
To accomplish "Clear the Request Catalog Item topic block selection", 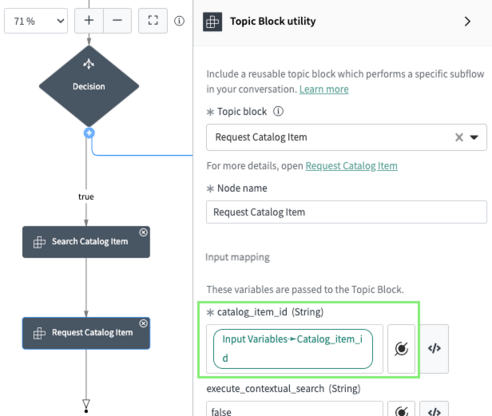I will click(459, 137).
